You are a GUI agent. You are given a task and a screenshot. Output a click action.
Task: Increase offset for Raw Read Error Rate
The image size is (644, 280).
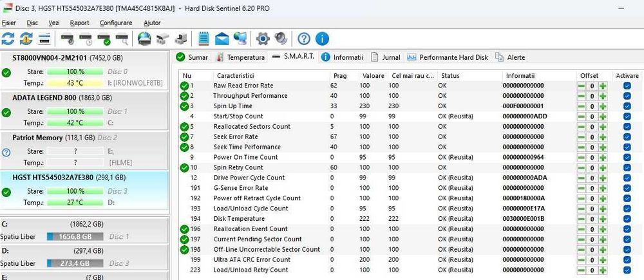click(603, 86)
